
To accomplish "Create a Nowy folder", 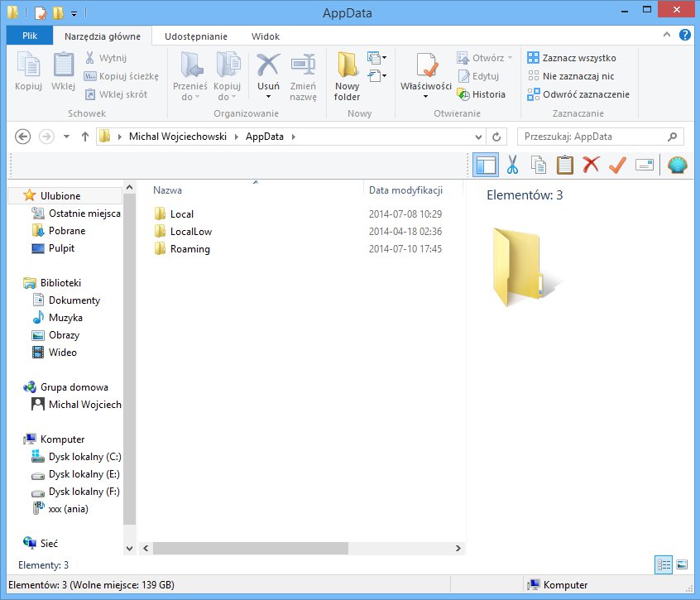I will [x=347, y=76].
